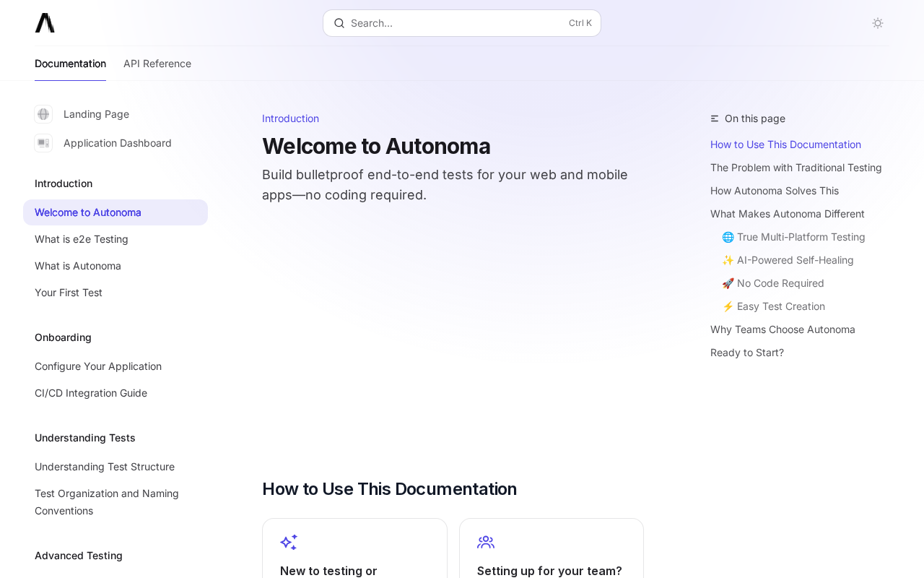Select Welcome to Autonoma in sidebar
The width and height of the screenshot is (924, 578).
pyautogui.click(x=115, y=212)
